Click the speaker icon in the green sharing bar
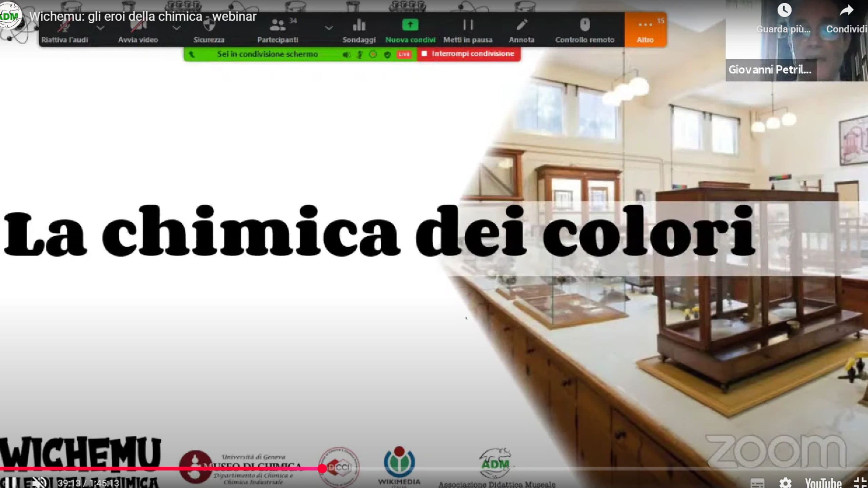The height and width of the screenshot is (488, 868). [x=346, y=55]
